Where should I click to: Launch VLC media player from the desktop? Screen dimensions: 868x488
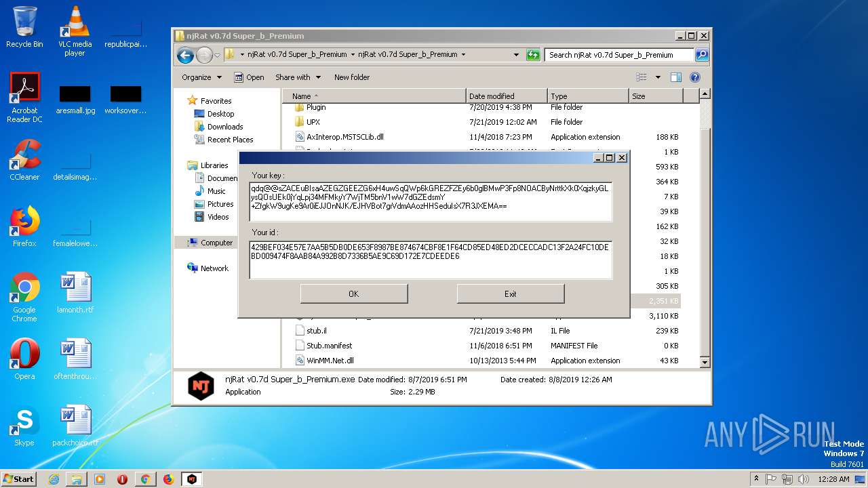click(75, 30)
